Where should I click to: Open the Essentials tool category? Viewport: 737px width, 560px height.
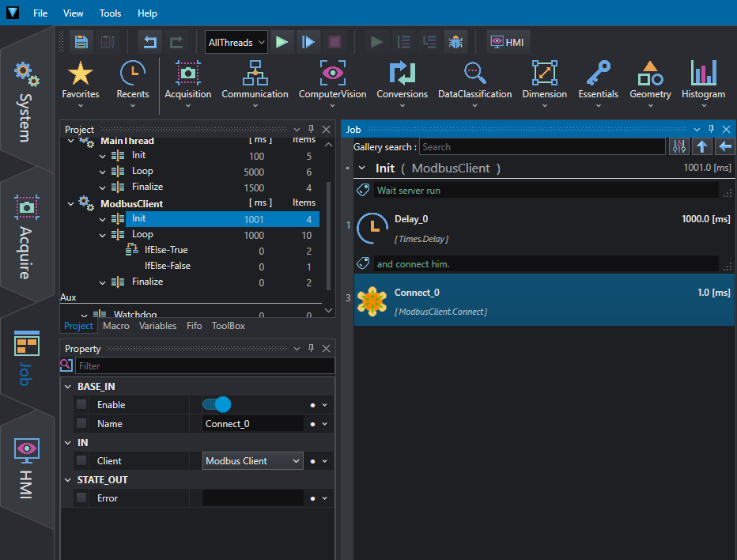[x=598, y=84]
